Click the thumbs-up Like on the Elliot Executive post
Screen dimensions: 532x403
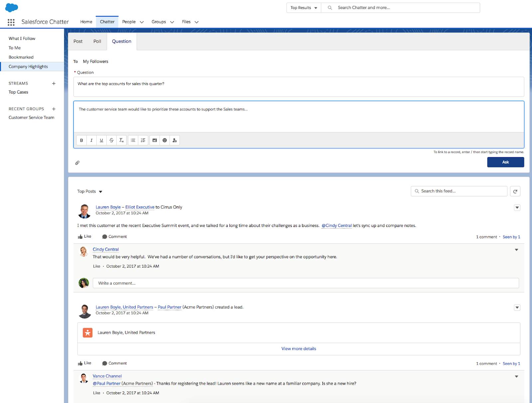pyautogui.click(x=84, y=237)
